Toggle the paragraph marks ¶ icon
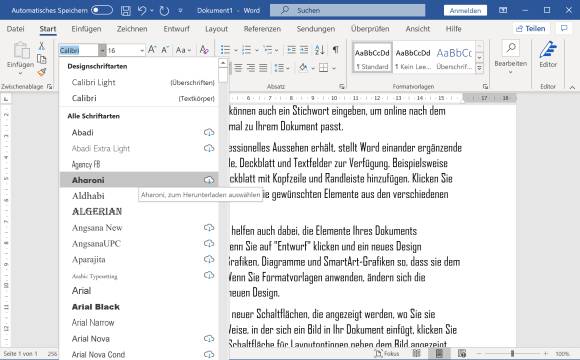Viewport: 580px width, 360px height. 335,50
